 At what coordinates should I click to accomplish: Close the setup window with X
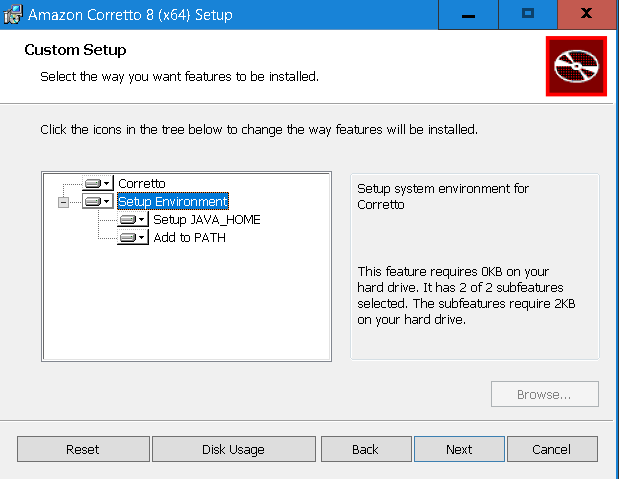(585, 15)
